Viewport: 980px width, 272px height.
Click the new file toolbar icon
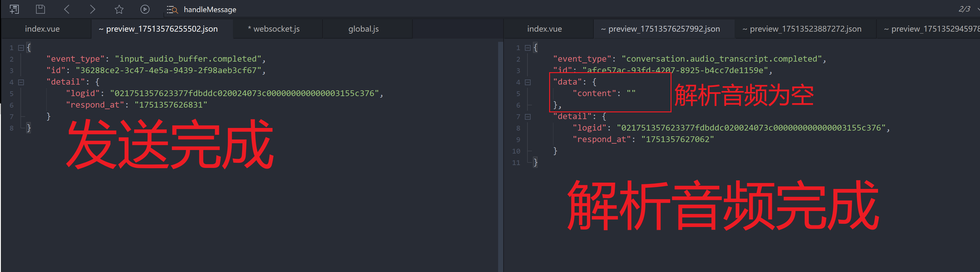tap(14, 9)
